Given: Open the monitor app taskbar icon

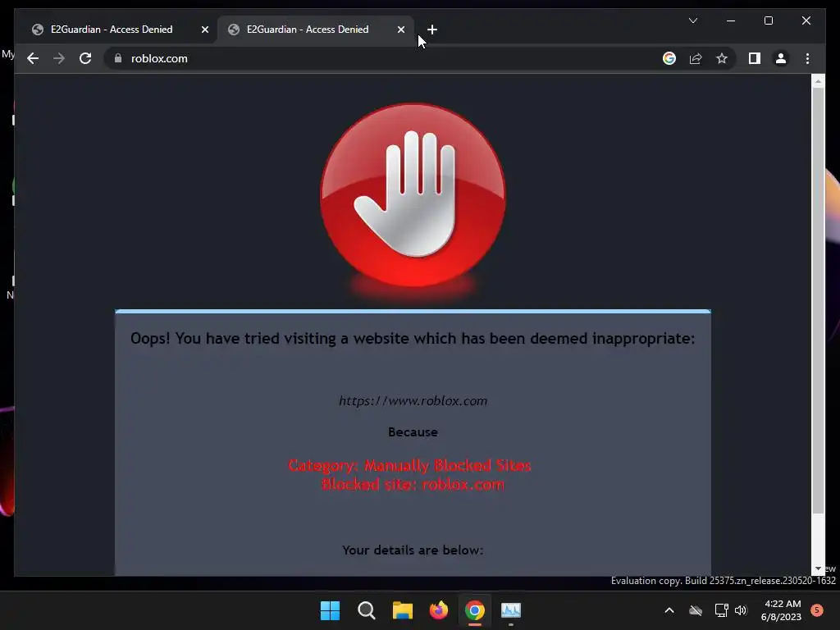Looking at the screenshot, I should pyautogui.click(x=511, y=610).
